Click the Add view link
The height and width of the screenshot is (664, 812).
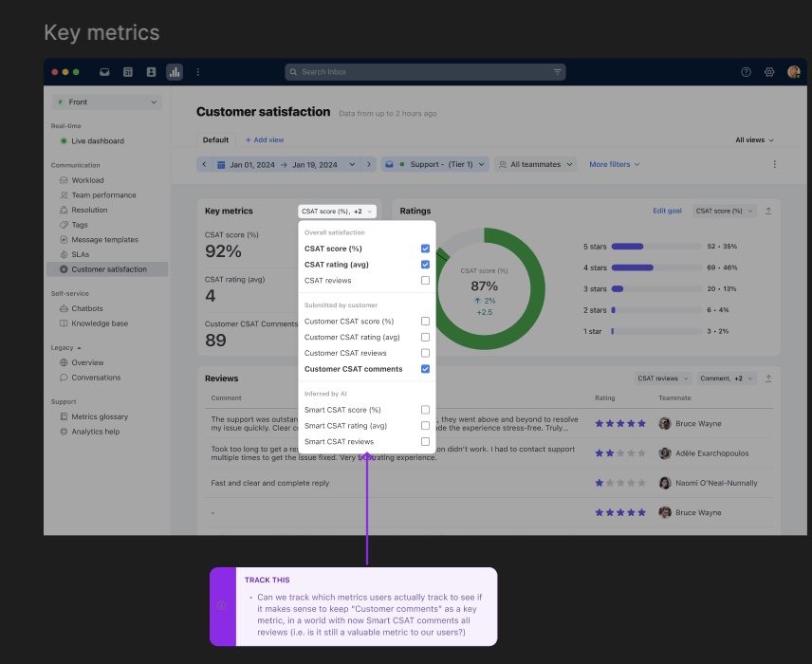coord(265,139)
